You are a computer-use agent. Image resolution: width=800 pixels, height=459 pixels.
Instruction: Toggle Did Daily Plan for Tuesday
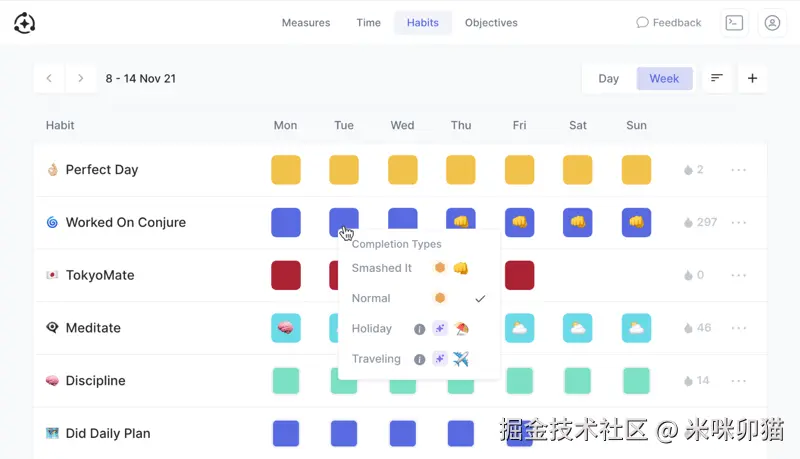click(x=344, y=434)
